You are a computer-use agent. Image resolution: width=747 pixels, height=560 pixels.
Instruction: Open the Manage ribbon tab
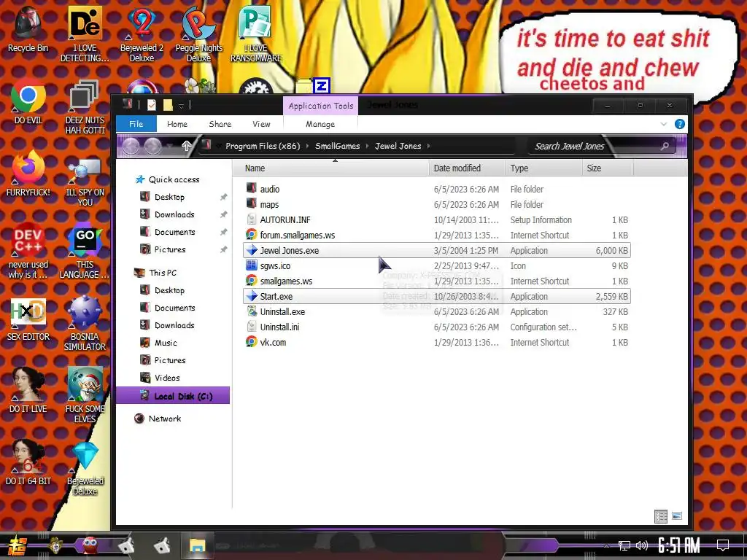click(320, 124)
